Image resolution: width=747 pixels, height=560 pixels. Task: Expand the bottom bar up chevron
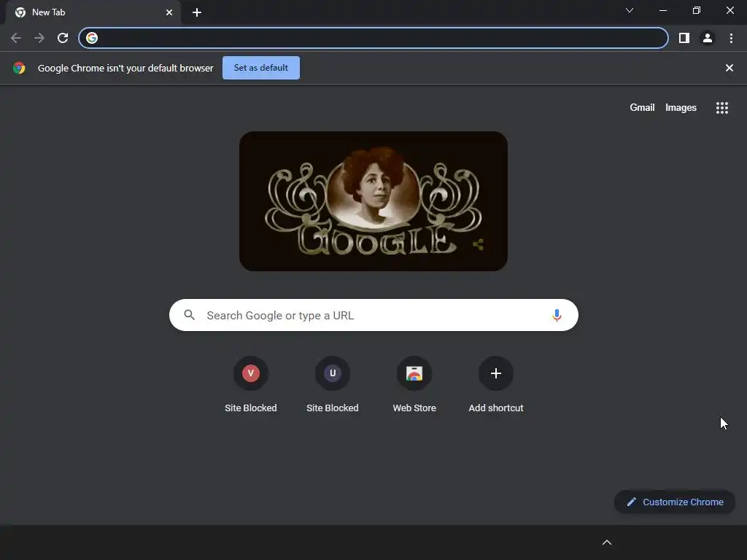point(607,542)
